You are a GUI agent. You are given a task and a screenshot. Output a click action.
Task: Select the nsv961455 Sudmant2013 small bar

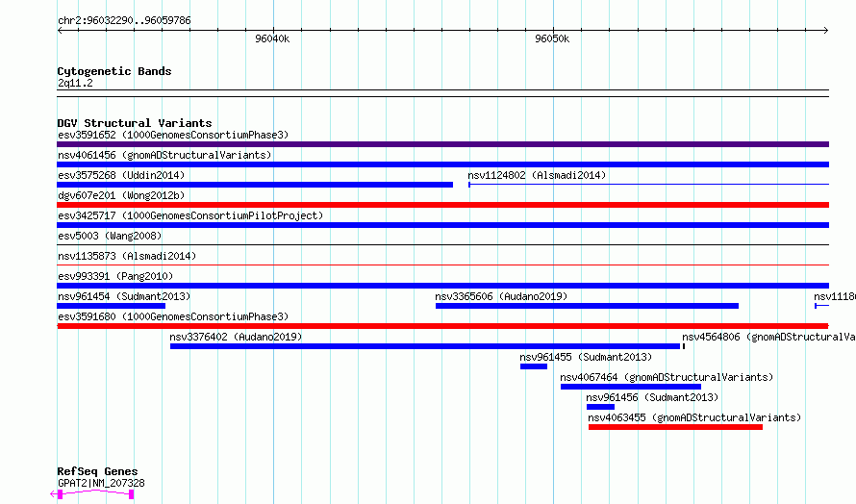click(534, 366)
